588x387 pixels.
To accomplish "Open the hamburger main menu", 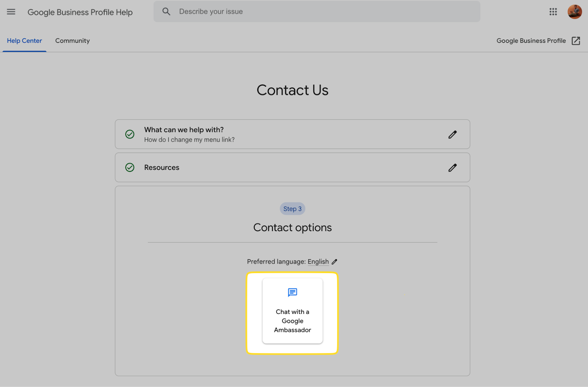I will (x=11, y=12).
